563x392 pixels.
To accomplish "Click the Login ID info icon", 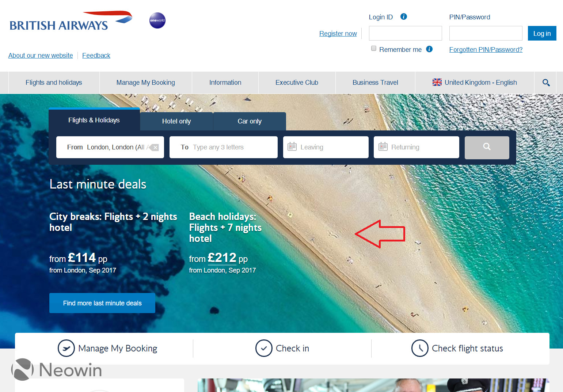I will (404, 16).
